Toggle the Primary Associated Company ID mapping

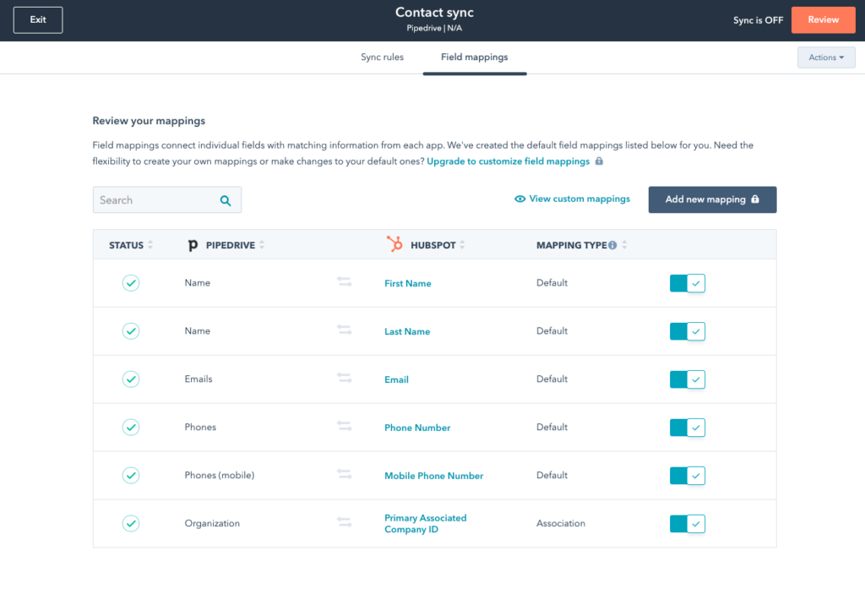click(x=688, y=523)
